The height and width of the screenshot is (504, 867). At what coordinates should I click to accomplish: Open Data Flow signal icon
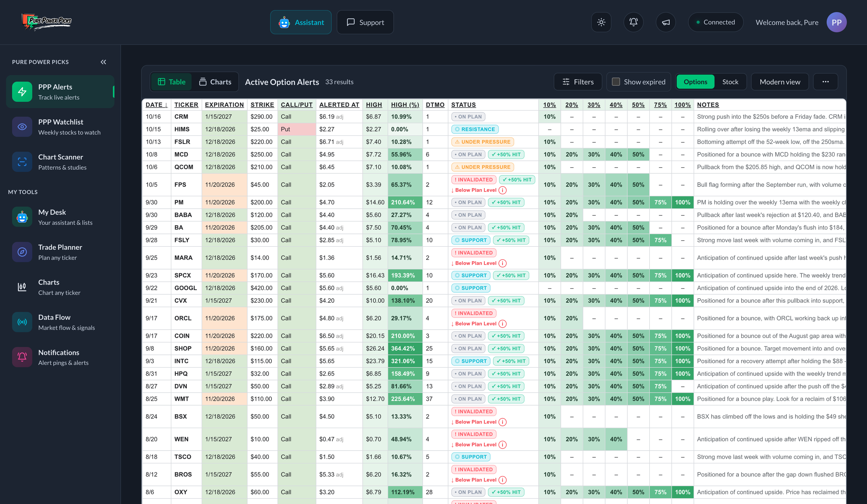point(22,322)
